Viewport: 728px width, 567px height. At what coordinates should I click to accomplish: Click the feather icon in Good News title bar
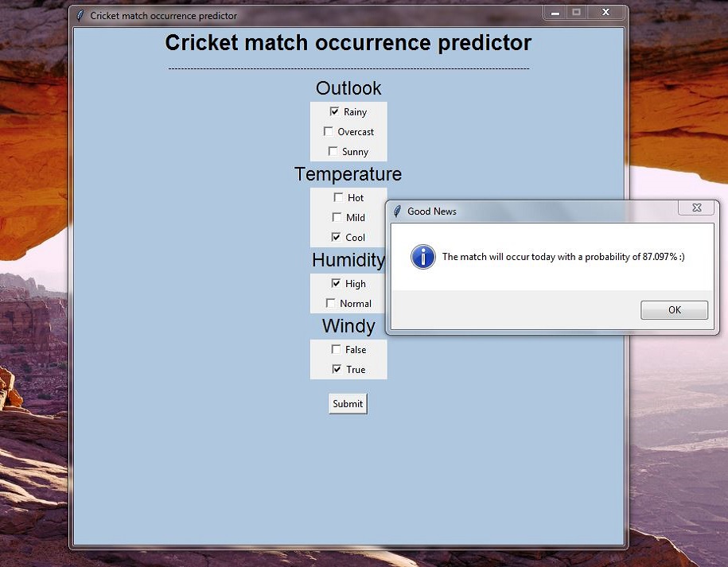397,212
